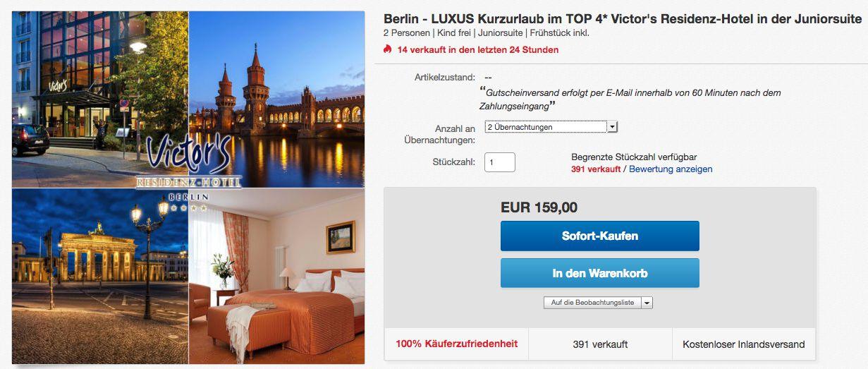
Task: Click the 100% Käuferzufriedenheit cell
Action: [456, 344]
